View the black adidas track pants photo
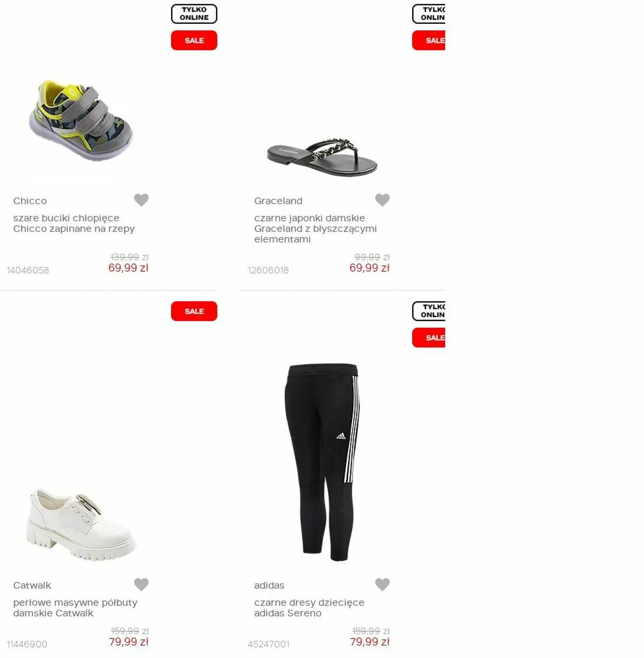The width and height of the screenshot is (644, 658). (x=322, y=462)
